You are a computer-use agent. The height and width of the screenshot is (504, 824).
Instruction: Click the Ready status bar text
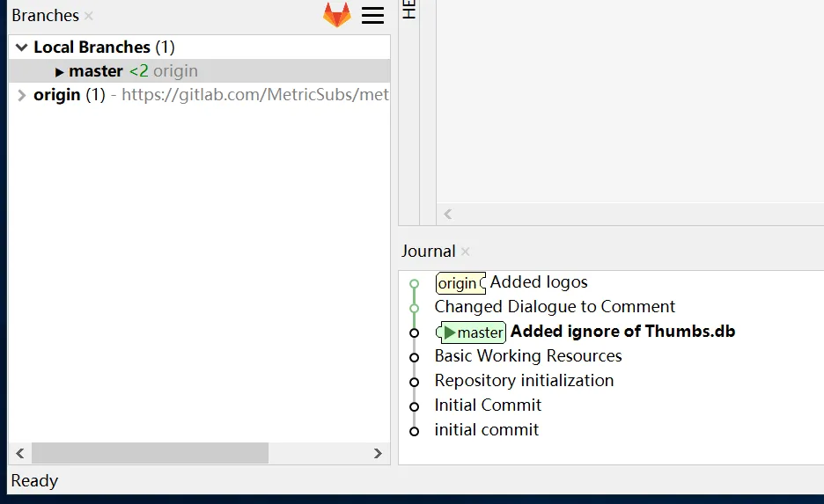click(34, 481)
